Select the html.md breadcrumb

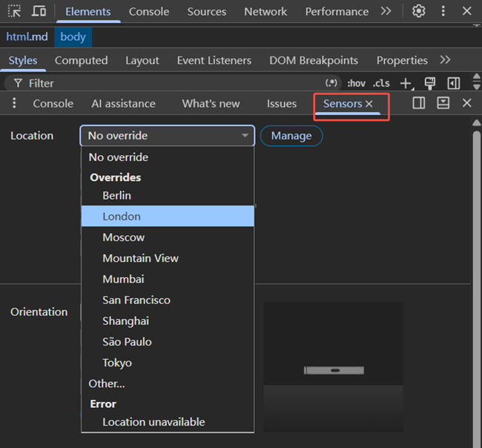point(27,37)
